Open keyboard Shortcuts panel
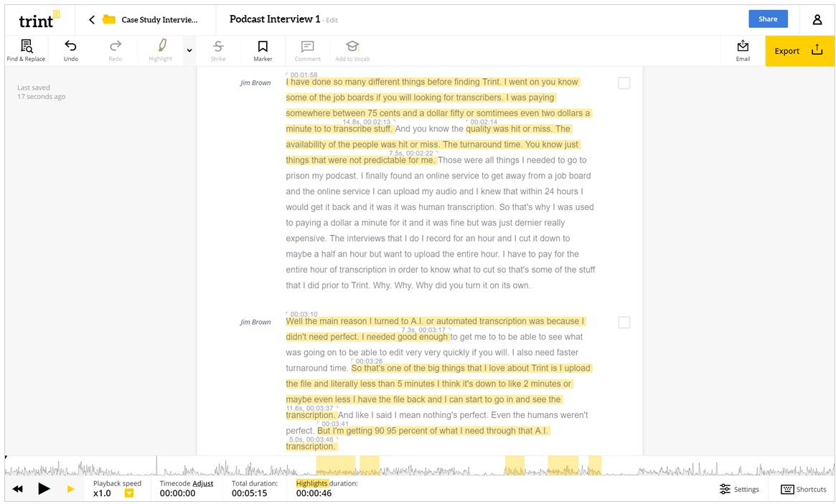Viewport: 836px width, 504px height. pos(804,489)
